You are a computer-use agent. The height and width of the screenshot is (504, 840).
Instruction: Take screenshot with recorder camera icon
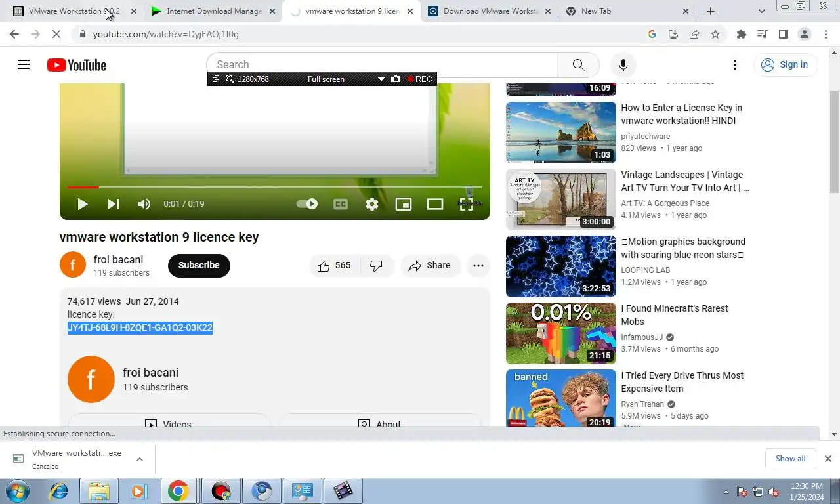[395, 79]
